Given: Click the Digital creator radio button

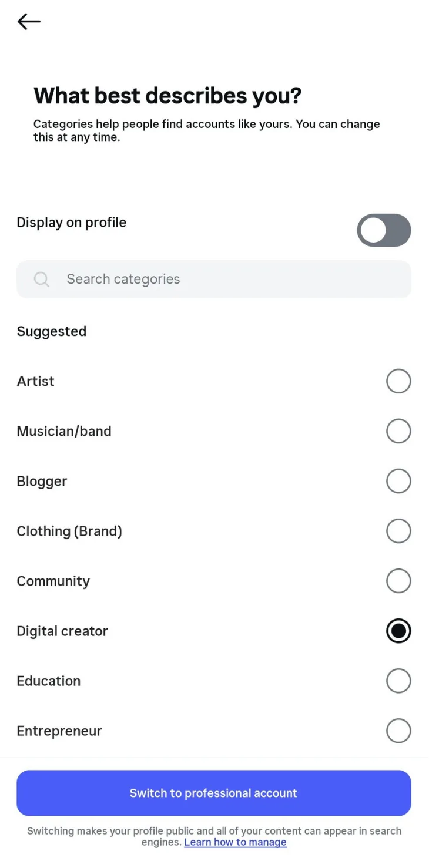Looking at the screenshot, I should point(398,631).
